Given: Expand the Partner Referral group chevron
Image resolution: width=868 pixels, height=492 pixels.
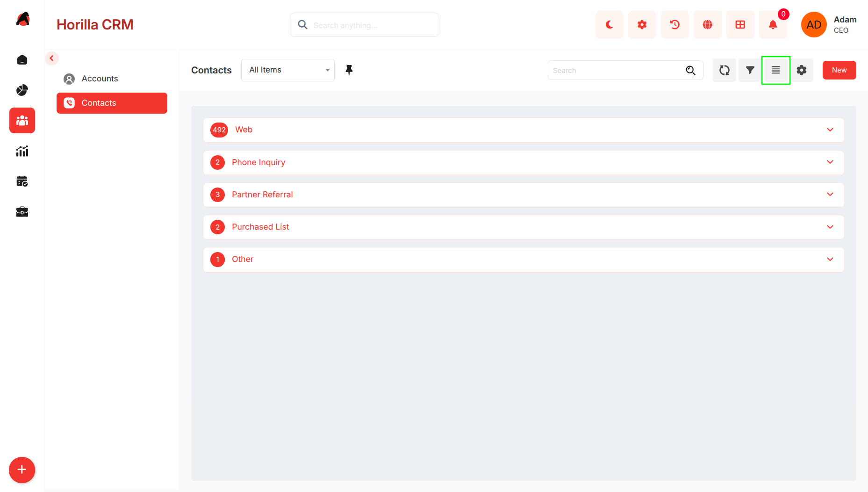Looking at the screenshot, I should (x=830, y=194).
